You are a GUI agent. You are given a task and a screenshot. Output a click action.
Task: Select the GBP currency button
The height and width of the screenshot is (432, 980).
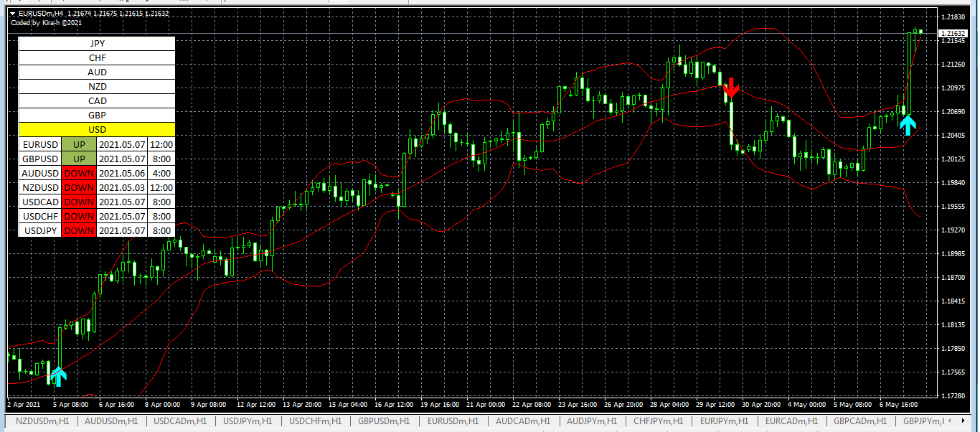(x=97, y=116)
